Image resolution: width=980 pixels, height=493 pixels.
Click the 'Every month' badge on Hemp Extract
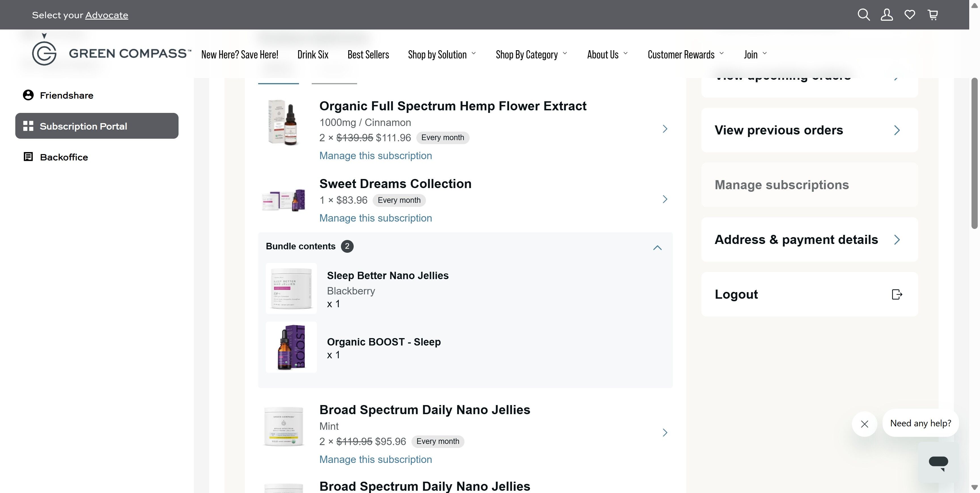(x=442, y=137)
